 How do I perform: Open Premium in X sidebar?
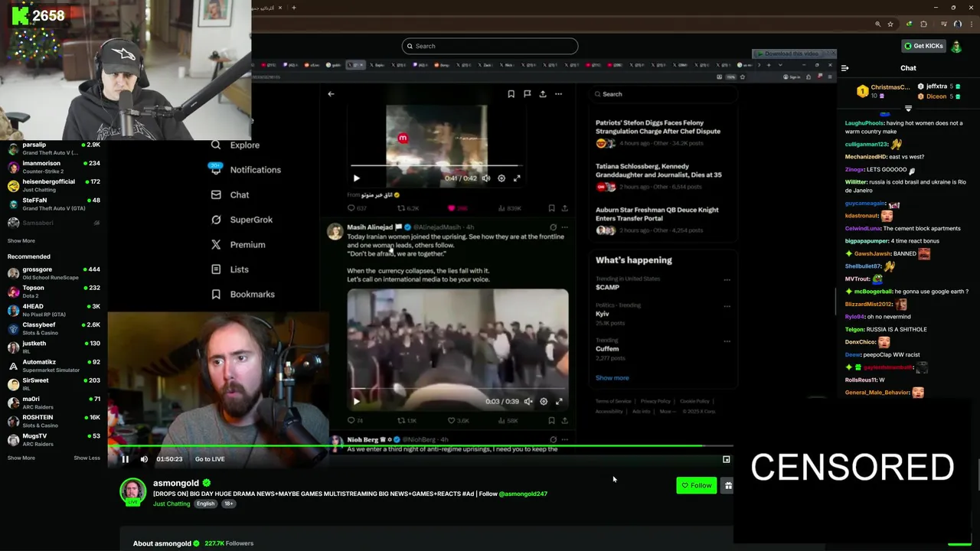(x=238, y=245)
